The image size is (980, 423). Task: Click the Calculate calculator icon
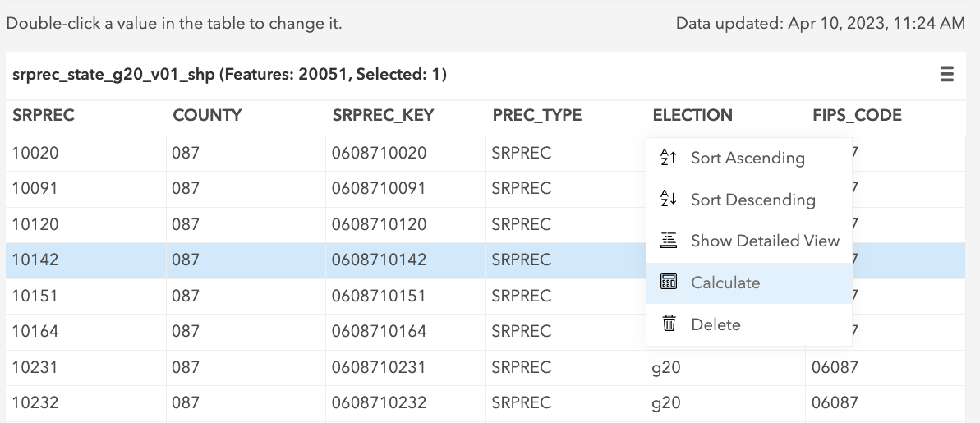(669, 283)
